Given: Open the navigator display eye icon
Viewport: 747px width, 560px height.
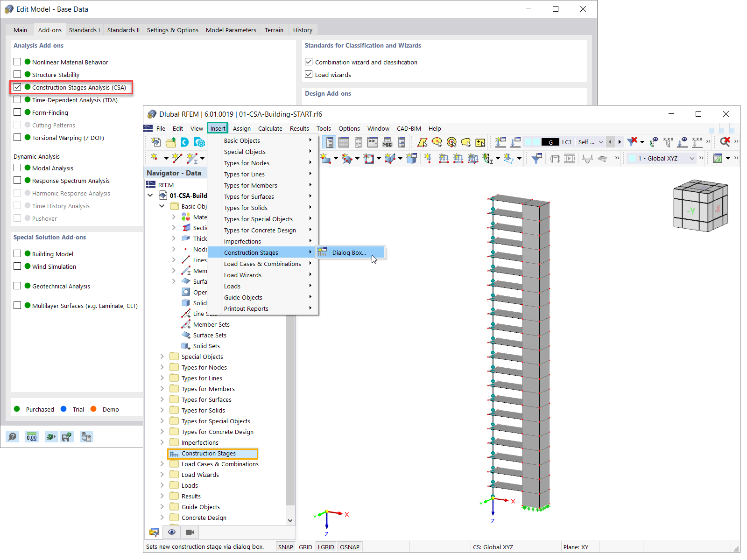Looking at the screenshot, I should pos(172,532).
